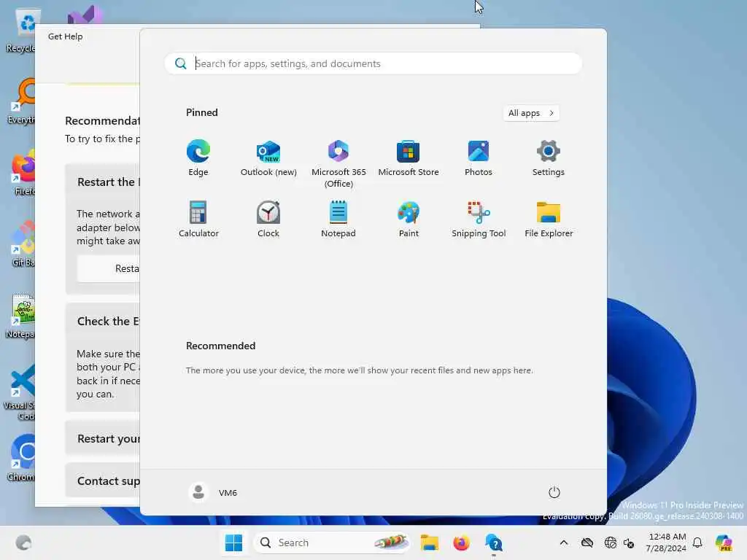
Task: Open Settings gear in pinned apps
Action: coord(549,158)
